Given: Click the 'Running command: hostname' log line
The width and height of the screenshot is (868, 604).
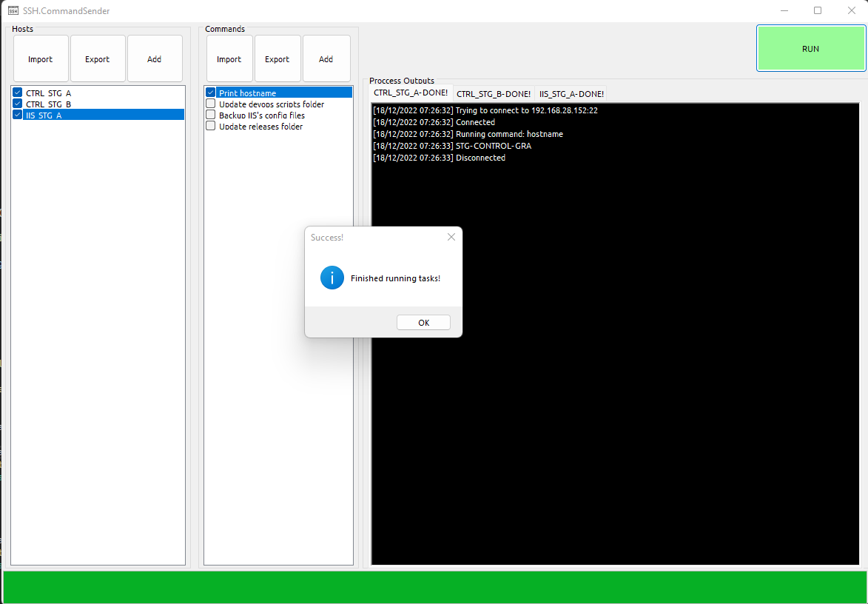Looking at the screenshot, I should tap(468, 134).
